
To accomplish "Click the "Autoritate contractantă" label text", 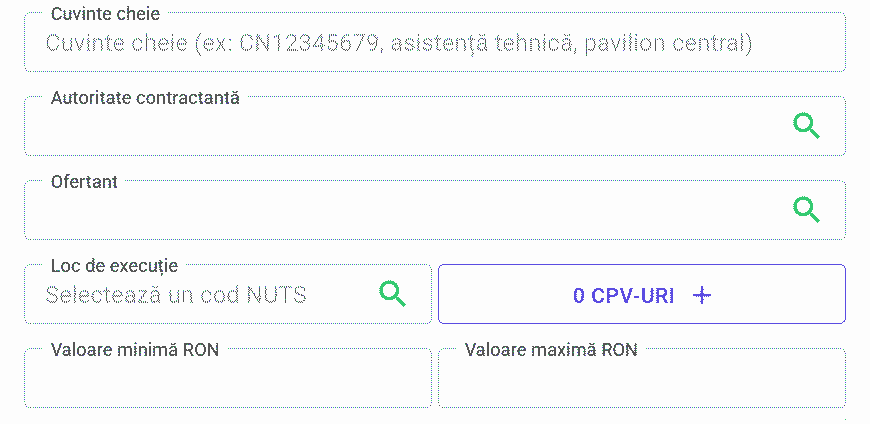I will click(145, 98).
